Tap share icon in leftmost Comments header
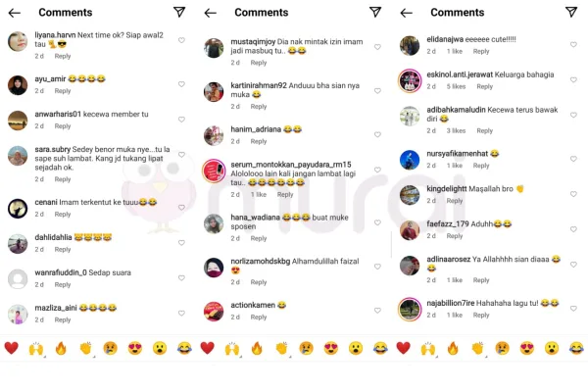588x392 pixels. tap(179, 12)
